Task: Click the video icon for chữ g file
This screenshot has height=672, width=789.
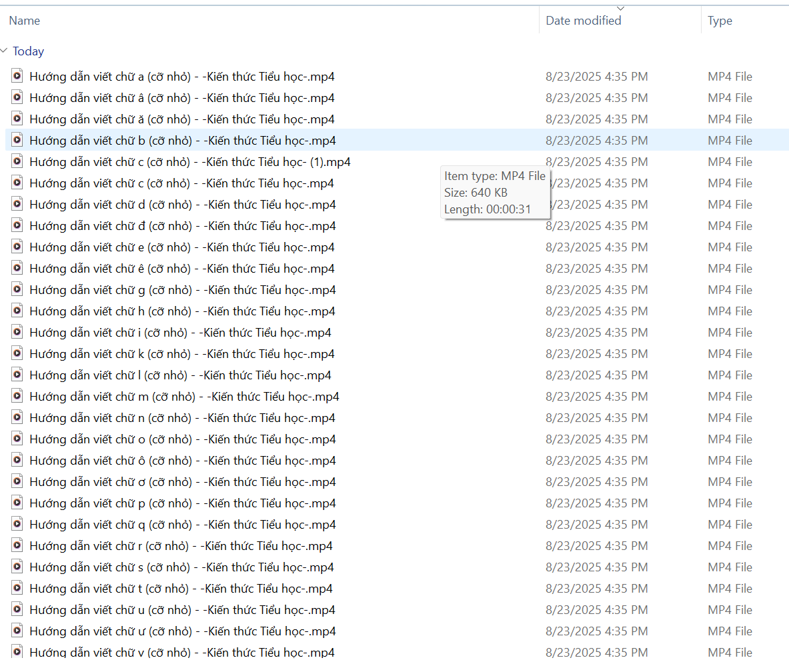Action: (x=17, y=289)
